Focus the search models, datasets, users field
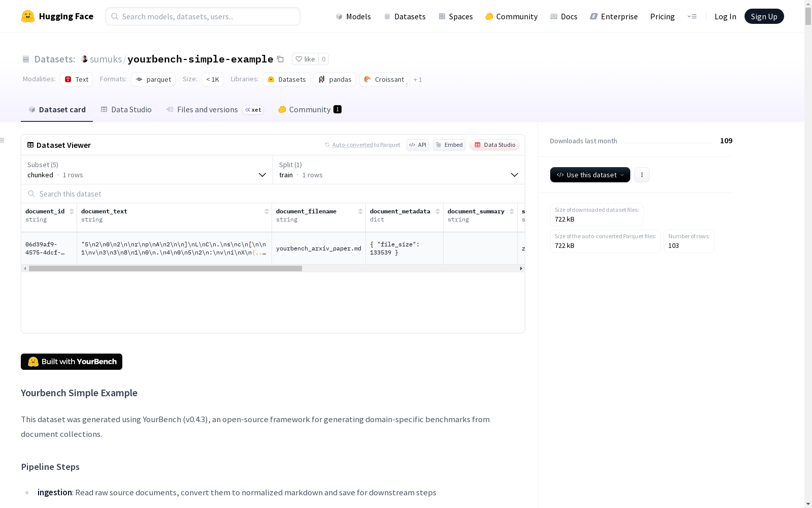 (x=203, y=16)
